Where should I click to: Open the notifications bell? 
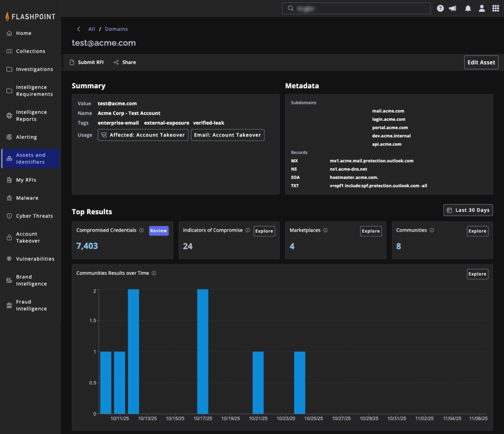pyautogui.click(x=468, y=8)
